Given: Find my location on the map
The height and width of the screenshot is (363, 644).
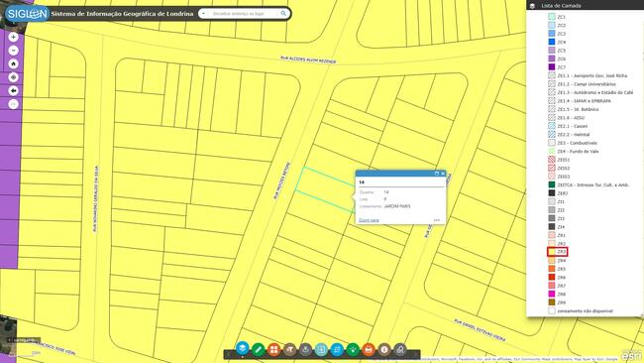Looking at the screenshot, I should [x=13, y=77].
